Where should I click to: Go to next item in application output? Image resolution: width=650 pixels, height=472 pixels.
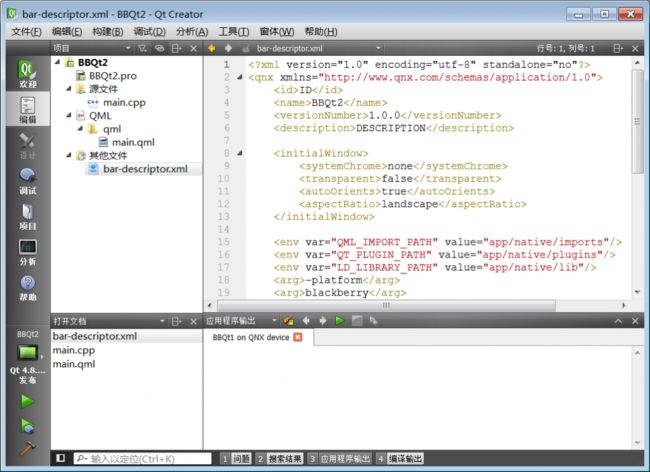coord(323,320)
